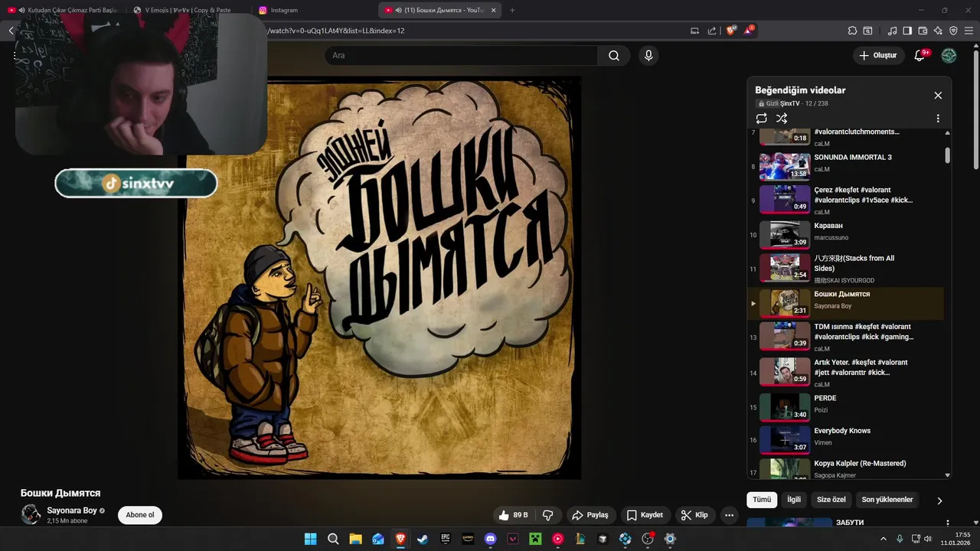Image resolution: width=980 pixels, height=551 pixels.
Task: Select the Son yüklenenler filter chip
Action: (x=887, y=500)
